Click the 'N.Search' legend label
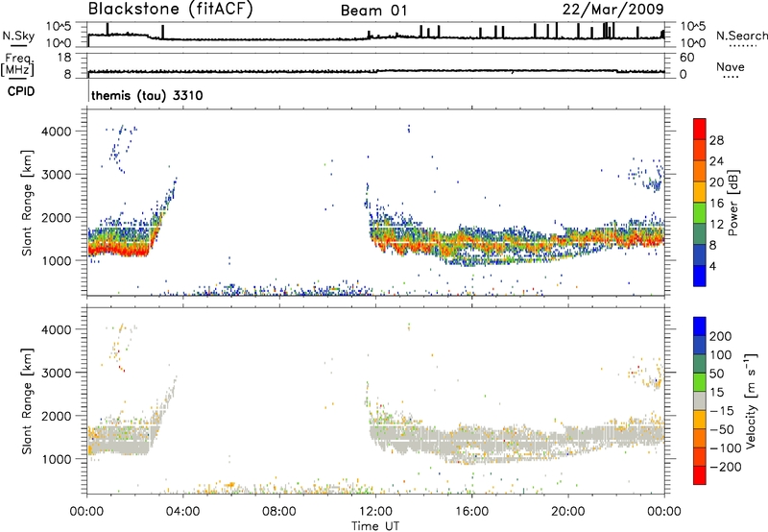The height and width of the screenshot is (532, 768). point(742,36)
